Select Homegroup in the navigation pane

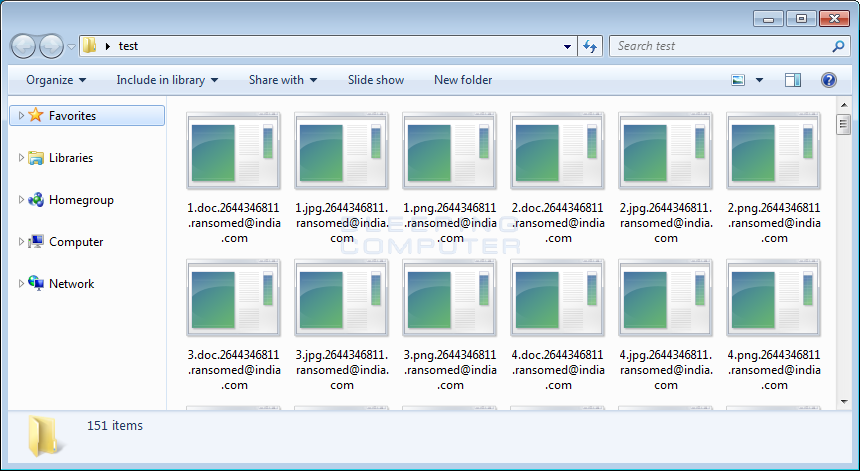coord(80,200)
